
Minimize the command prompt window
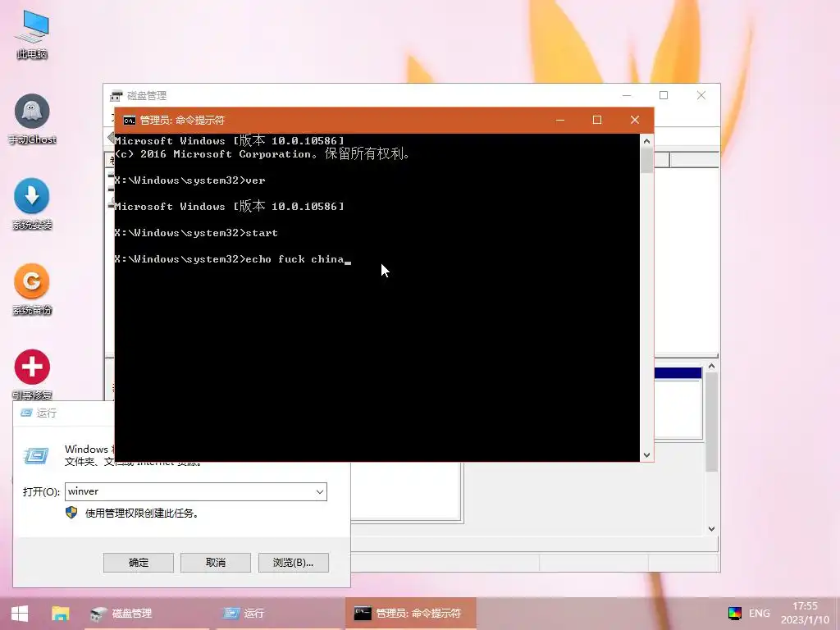coord(560,120)
